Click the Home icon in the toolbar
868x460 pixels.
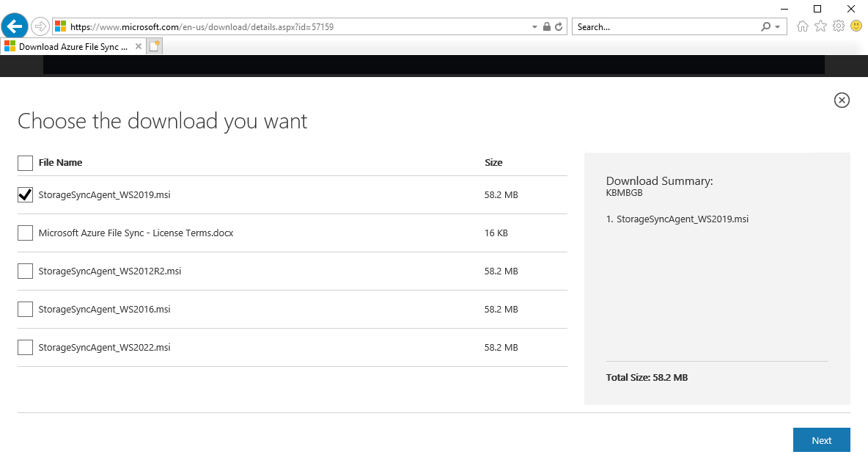[802, 26]
